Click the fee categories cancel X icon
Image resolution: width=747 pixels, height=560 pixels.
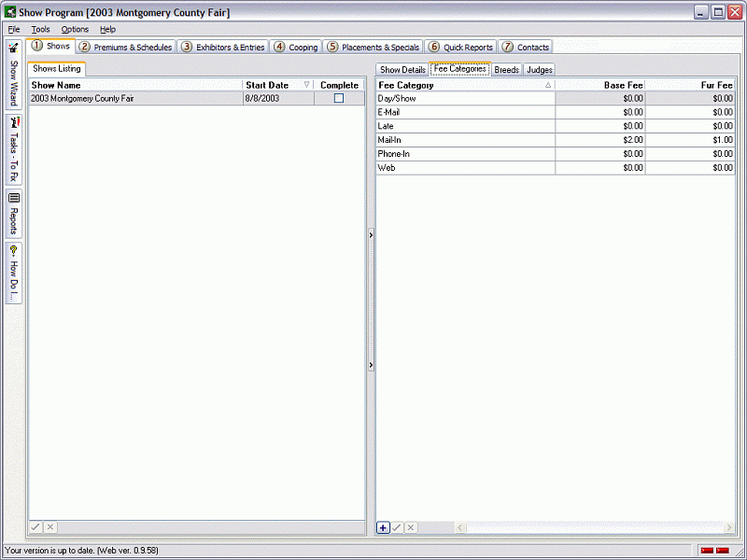coord(411,527)
